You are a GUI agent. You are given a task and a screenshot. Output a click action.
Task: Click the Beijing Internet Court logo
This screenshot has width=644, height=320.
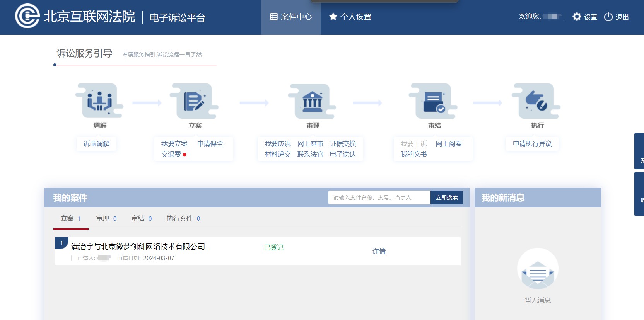(x=27, y=16)
